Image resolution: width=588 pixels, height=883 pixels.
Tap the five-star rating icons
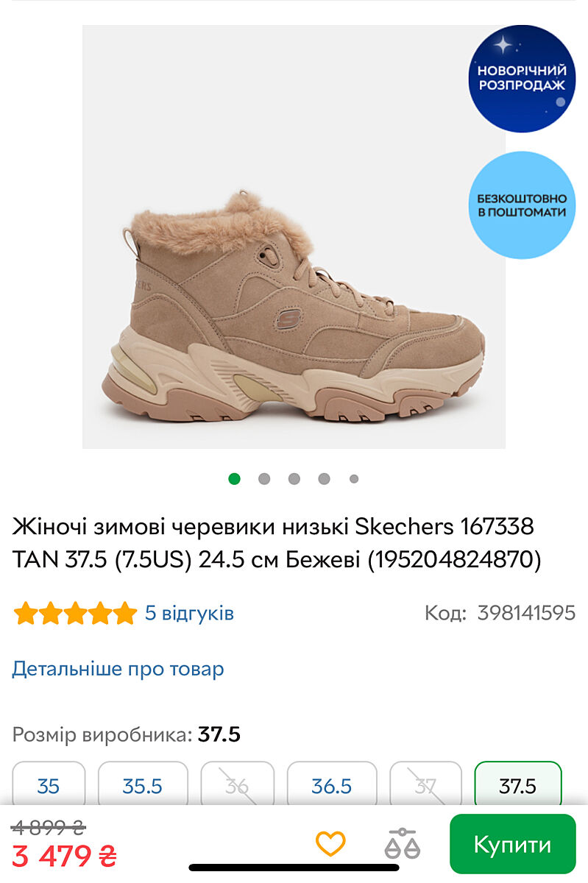tap(75, 613)
